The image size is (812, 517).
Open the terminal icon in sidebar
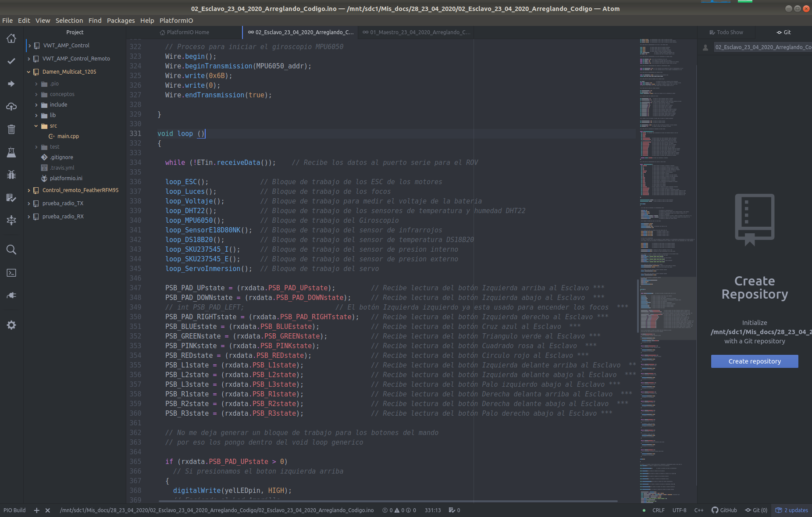tap(11, 273)
